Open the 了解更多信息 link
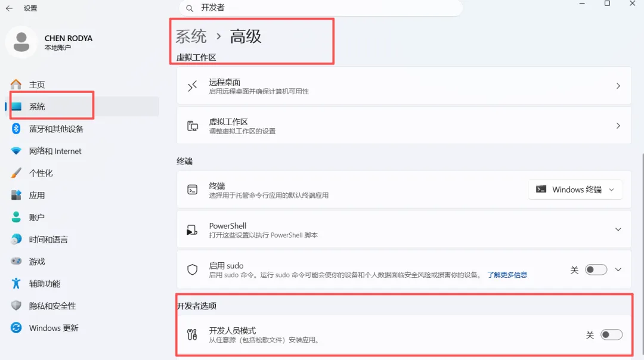Image resolution: width=644 pixels, height=360 pixels. coord(507,275)
